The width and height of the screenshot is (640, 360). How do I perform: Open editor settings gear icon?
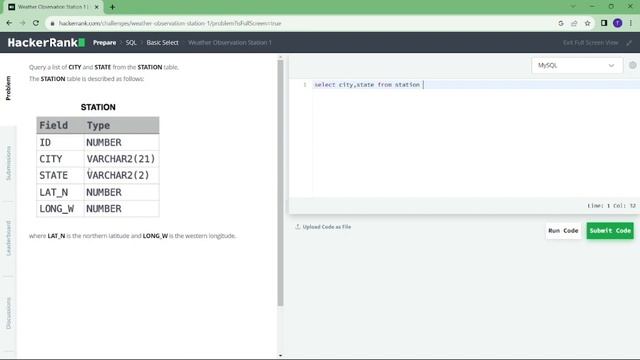[x=633, y=65]
